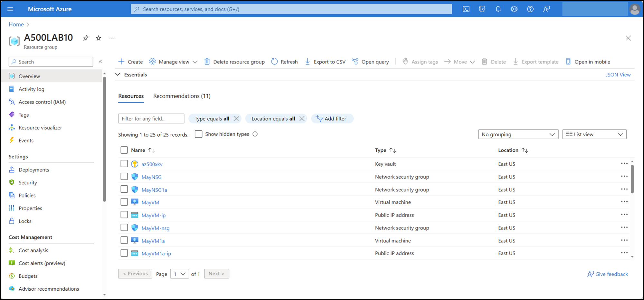
Task: Click the Add filter button
Action: (332, 119)
